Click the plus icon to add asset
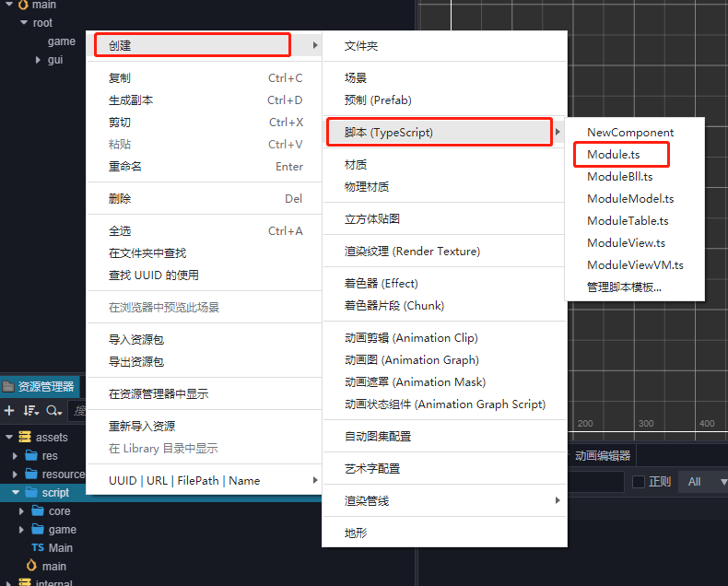Image resolution: width=728 pixels, height=586 pixels. coord(9,411)
